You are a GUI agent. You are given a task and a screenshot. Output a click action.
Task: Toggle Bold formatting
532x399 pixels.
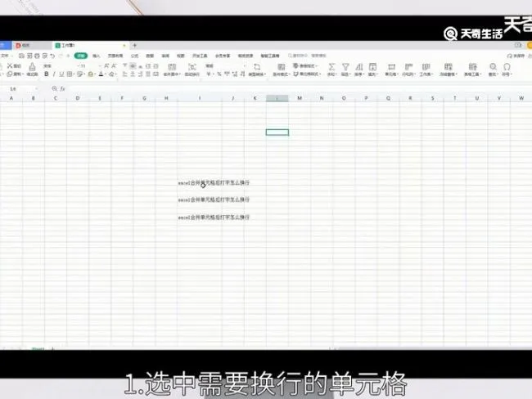click(x=47, y=74)
